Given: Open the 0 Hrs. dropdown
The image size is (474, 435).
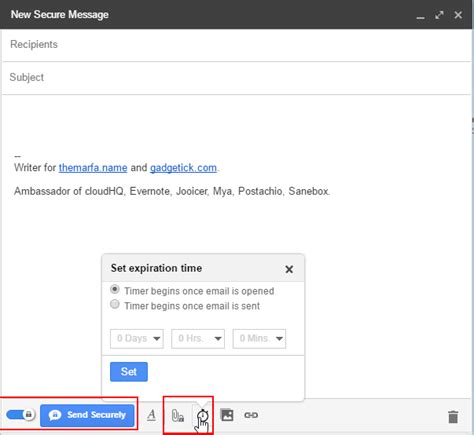Looking at the screenshot, I should pos(198,339).
